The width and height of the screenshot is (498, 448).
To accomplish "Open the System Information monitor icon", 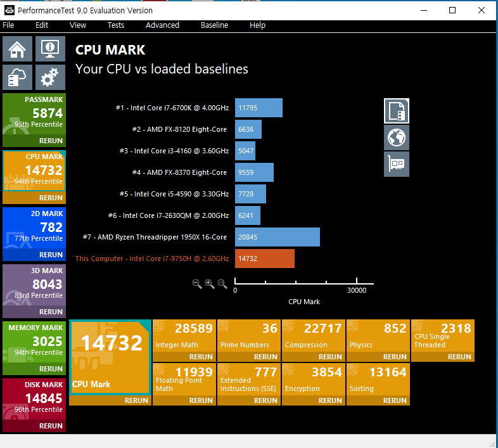I will (50, 49).
